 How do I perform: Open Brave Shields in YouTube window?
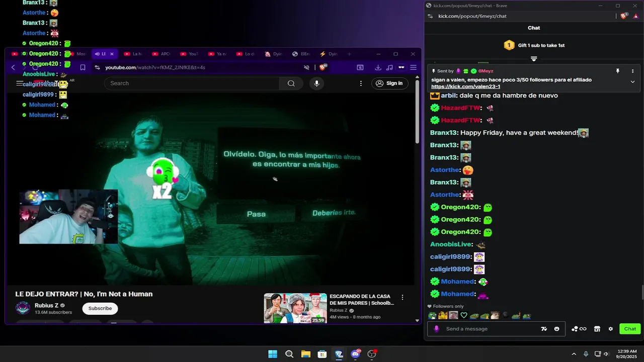pos(323,67)
